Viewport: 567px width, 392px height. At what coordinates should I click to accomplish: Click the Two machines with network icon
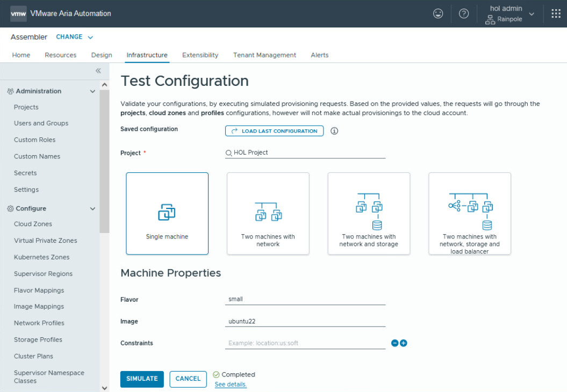(x=268, y=212)
